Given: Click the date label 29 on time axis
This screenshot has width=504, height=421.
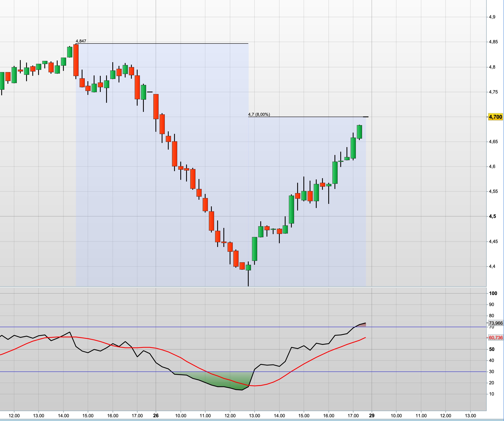Looking at the screenshot, I should coord(372,415).
